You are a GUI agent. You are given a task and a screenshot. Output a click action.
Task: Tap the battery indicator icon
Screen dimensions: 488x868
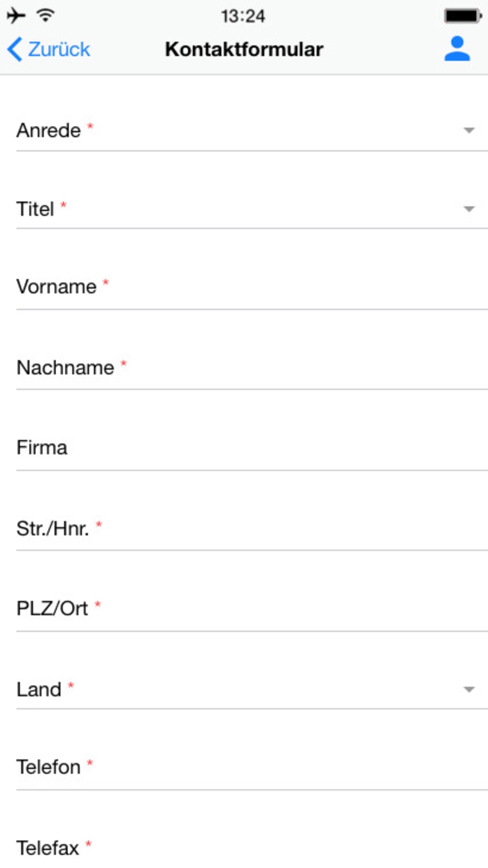pyautogui.click(x=462, y=16)
